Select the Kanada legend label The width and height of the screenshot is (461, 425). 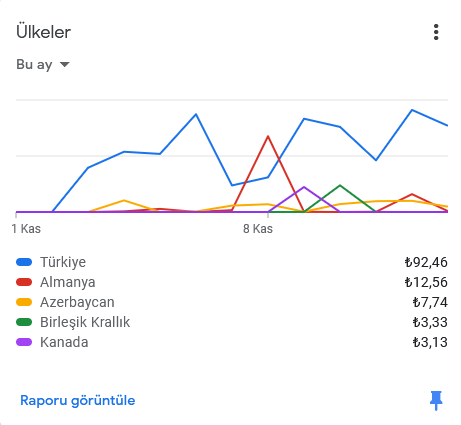click(64, 342)
